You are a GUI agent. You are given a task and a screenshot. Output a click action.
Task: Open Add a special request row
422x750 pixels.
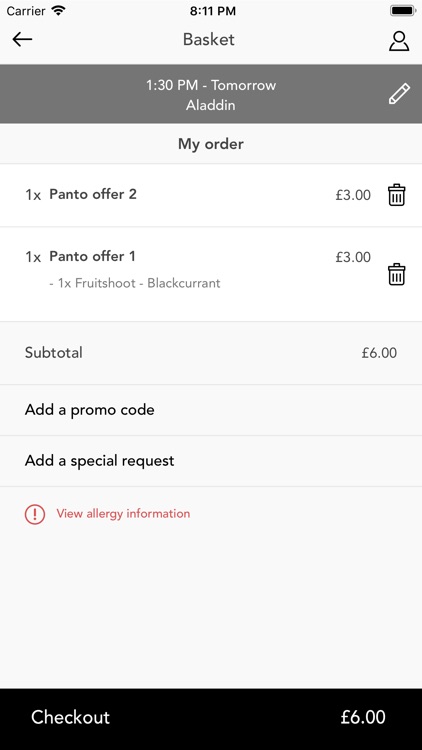tap(211, 461)
